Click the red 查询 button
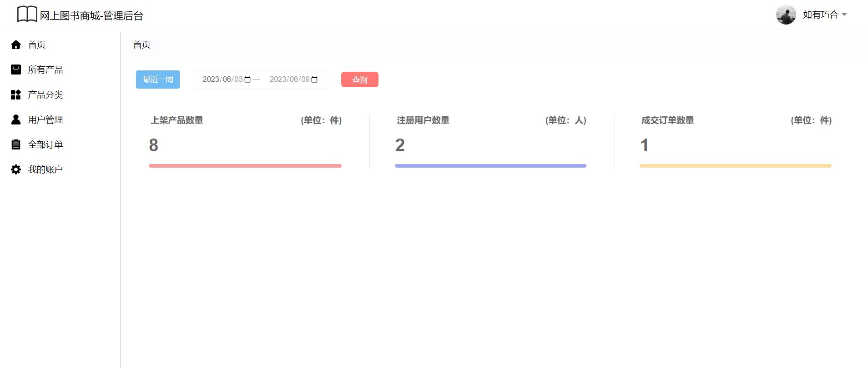868x368 pixels. (x=360, y=80)
